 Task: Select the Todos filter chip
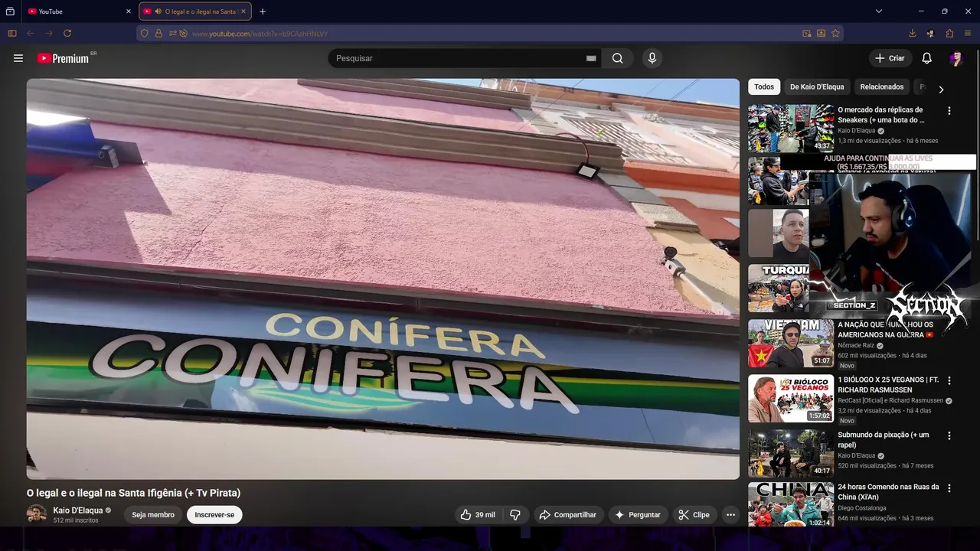tap(764, 87)
